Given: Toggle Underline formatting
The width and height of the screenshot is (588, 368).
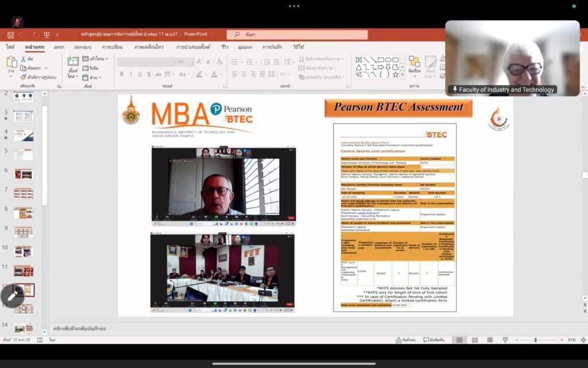Looking at the screenshot, I should (139, 74).
